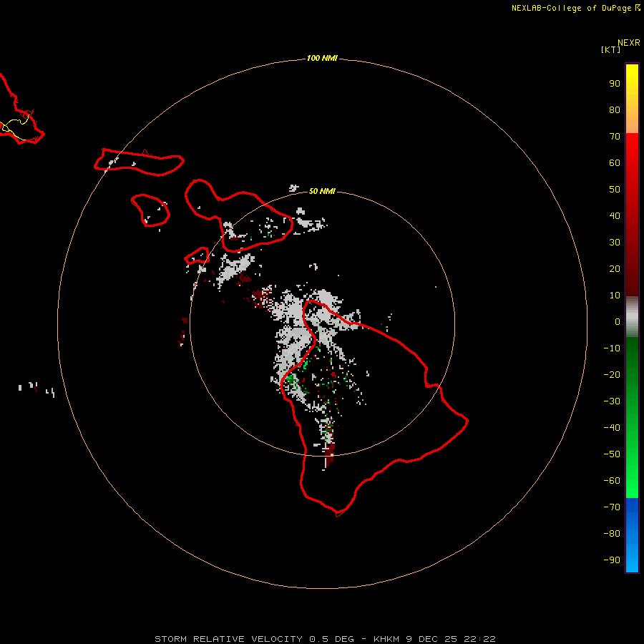Select the 0 value on velocity scale
644x644 pixels.
pos(618,322)
